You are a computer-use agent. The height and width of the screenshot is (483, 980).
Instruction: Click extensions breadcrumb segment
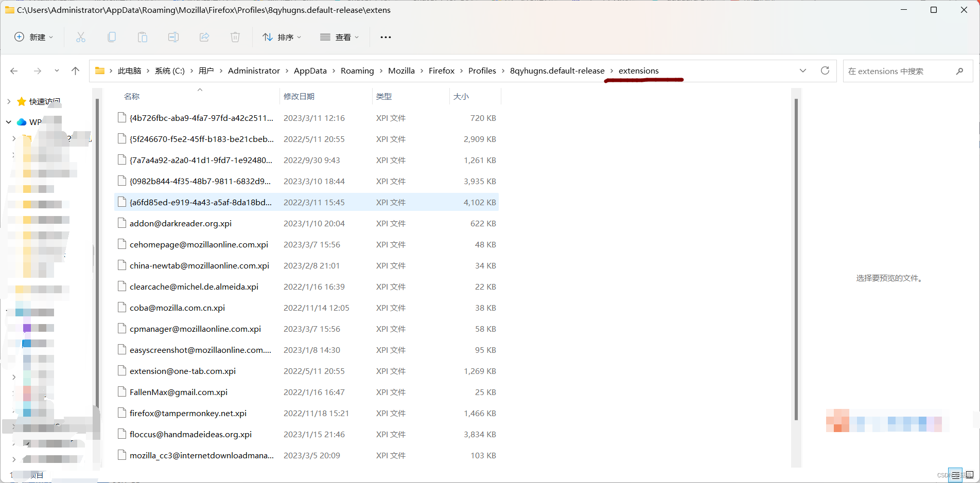pos(639,71)
